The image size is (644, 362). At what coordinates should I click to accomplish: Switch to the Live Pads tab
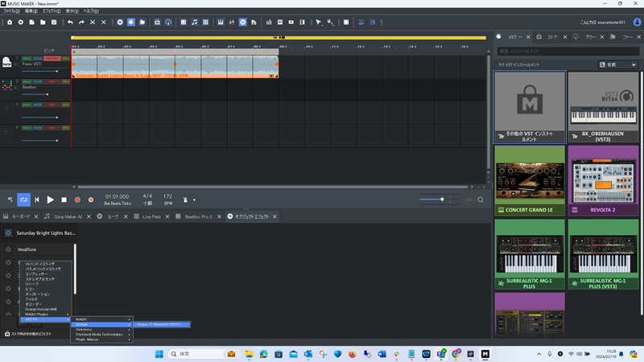[151, 216]
